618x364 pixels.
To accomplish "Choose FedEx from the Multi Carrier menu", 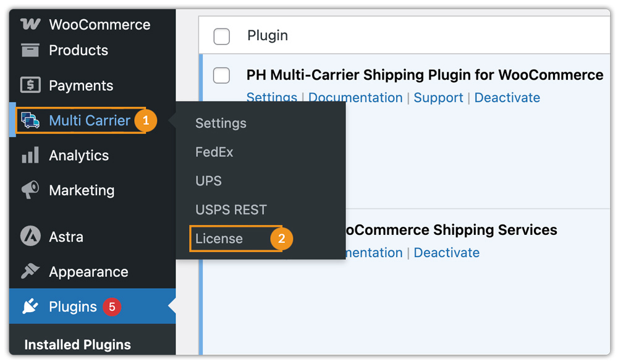I will tap(213, 152).
